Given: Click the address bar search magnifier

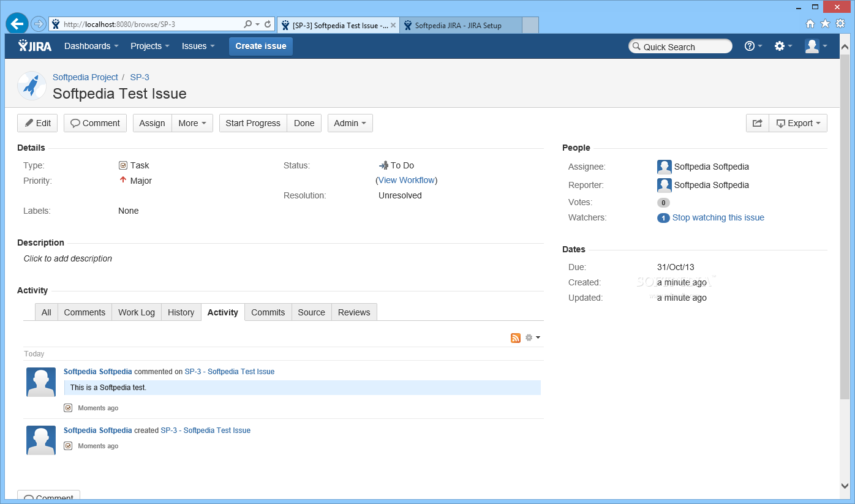Looking at the screenshot, I should pyautogui.click(x=247, y=24).
